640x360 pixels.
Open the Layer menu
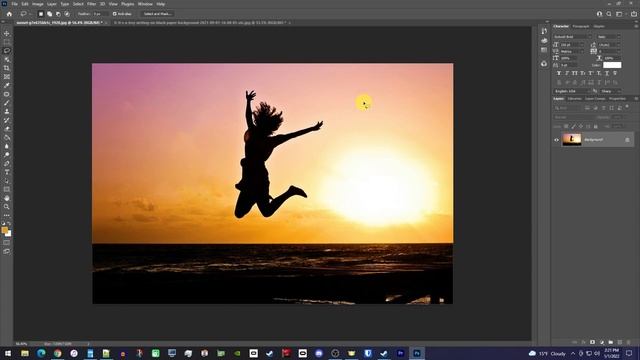click(x=52, y=4)
